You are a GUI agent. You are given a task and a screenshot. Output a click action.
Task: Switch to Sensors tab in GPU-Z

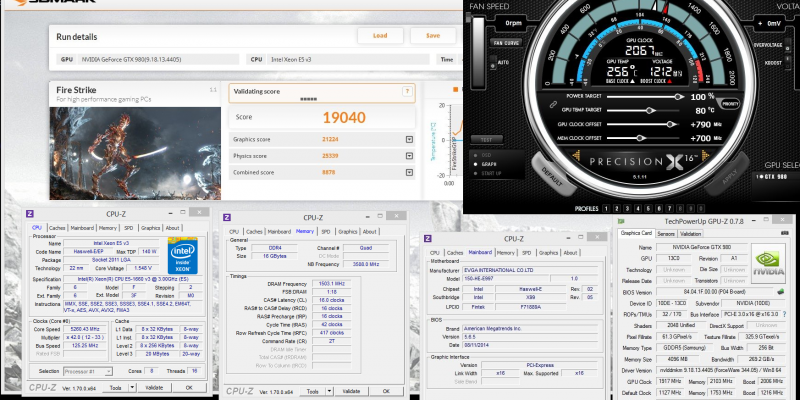click(666, 234)
